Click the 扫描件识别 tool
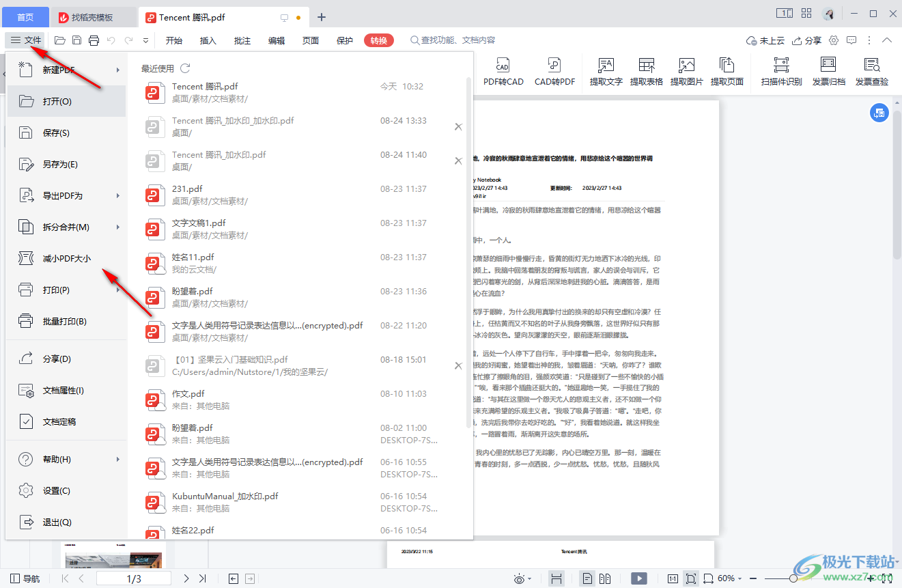Screen dimensions: 902x588 point(781,72)
